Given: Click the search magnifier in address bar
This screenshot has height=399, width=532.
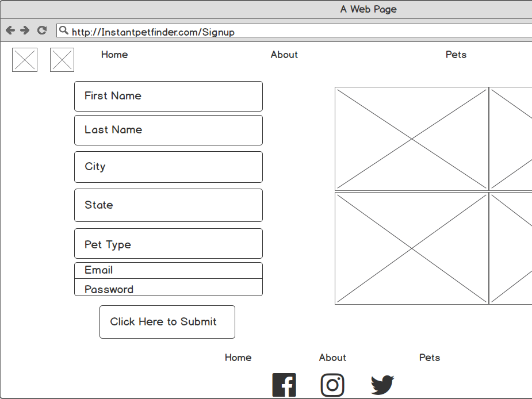Looking at the screenshot, I should 63,30.
